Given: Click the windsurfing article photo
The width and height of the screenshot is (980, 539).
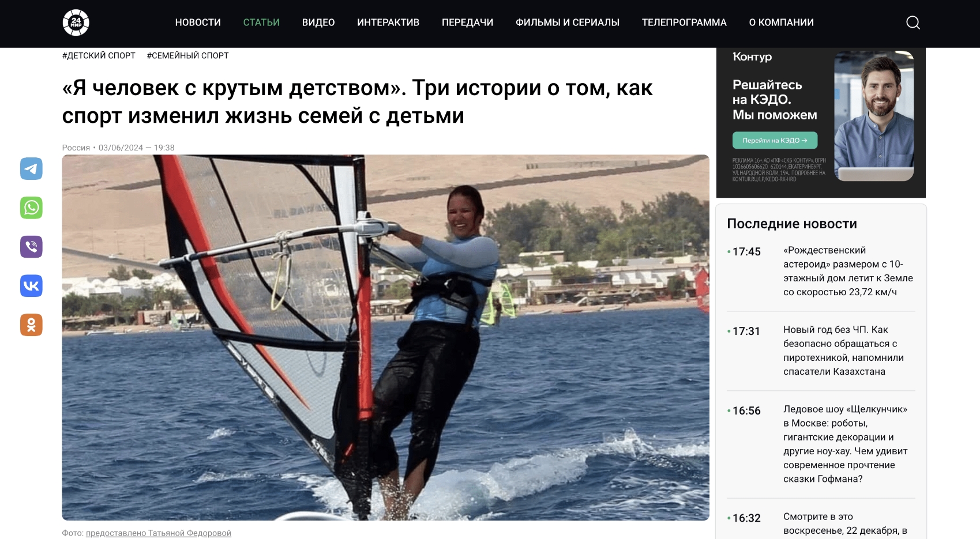Looking at the screenshot, I should click(385, 338).
